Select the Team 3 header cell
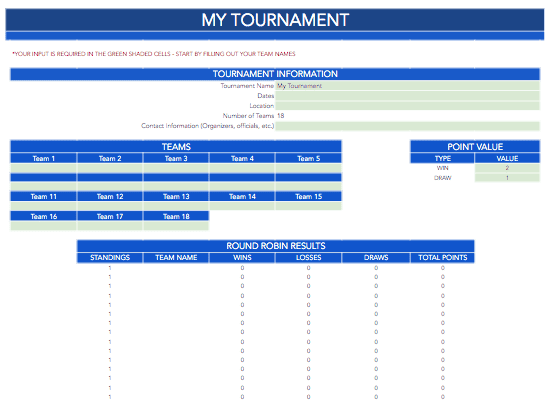The image size is (552, 407). (x=176, y=158)
